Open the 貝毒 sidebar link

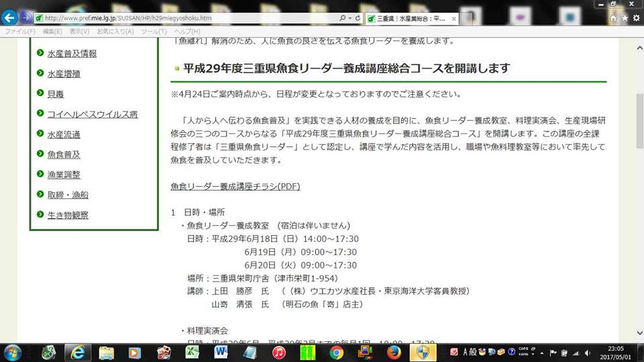56,94
